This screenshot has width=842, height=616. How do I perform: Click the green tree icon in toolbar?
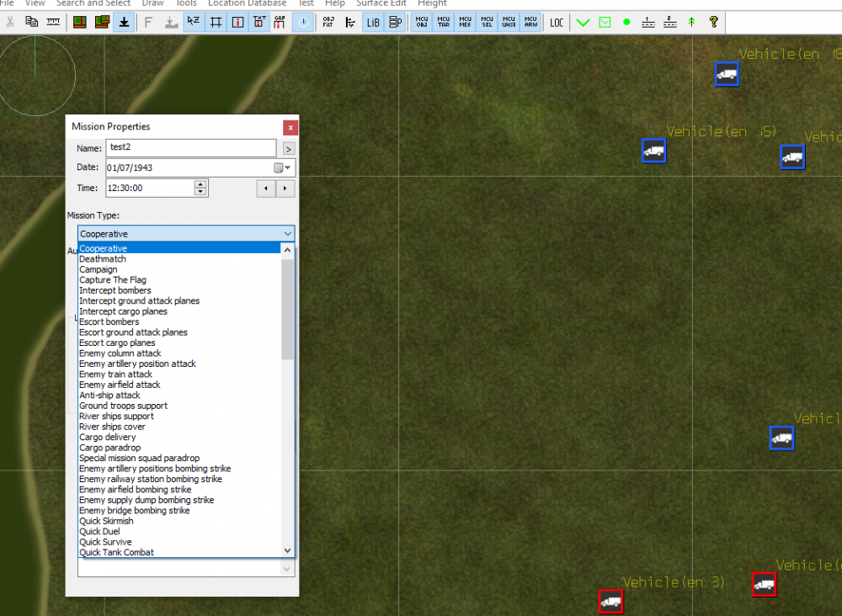click(x=691, y=22)
